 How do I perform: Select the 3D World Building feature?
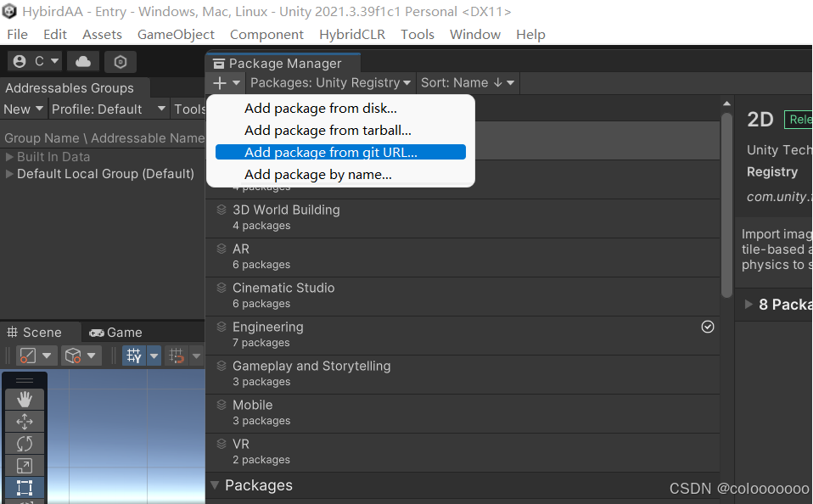point(463,218)
